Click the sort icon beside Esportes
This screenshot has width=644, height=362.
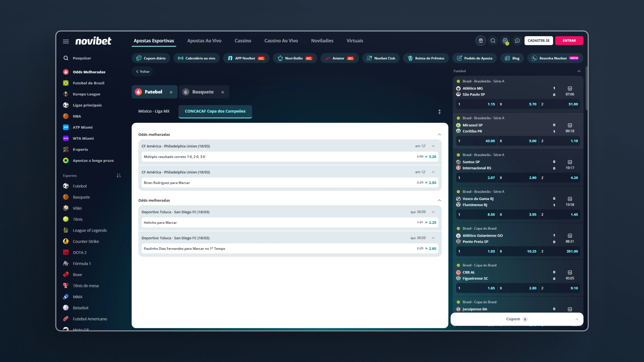[119, 175]
